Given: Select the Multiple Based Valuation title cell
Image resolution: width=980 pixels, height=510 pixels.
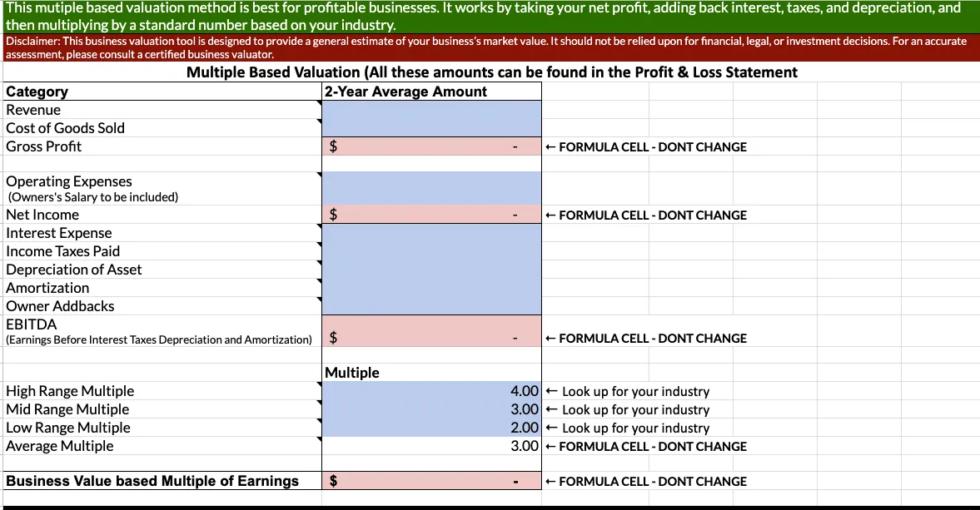Looking at the screenshot, I should 491,72.
